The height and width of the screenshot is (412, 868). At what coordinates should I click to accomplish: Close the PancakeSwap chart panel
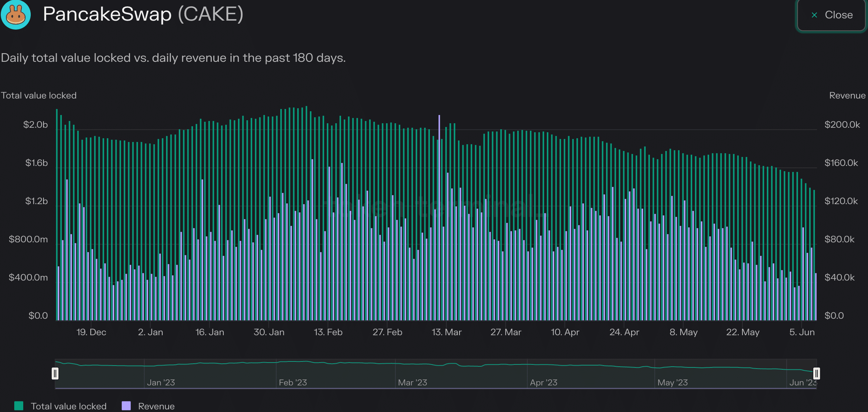click(x=831, y=15)
